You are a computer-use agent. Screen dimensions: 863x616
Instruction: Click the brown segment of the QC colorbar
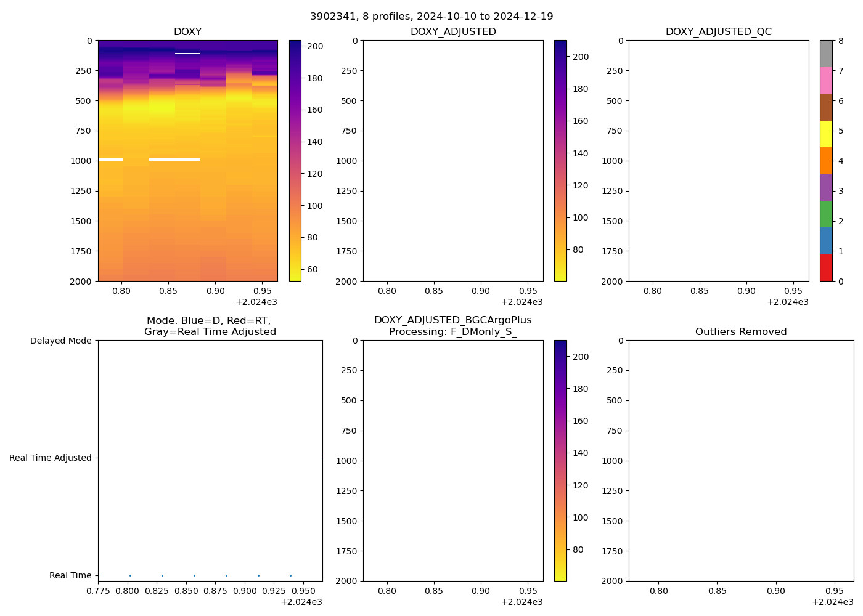tap(826, 107)
